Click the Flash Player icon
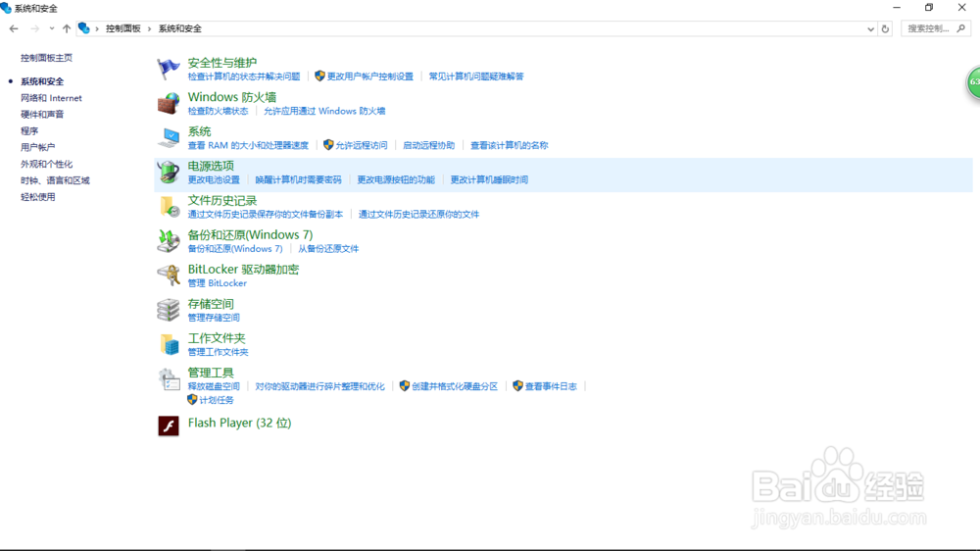Screen dimensions: 980x551 [x=169, y=426]
